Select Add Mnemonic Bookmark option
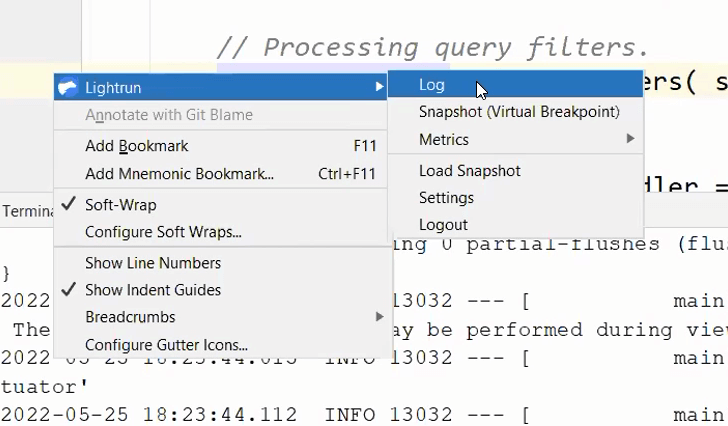 click(x=179, y=174)
